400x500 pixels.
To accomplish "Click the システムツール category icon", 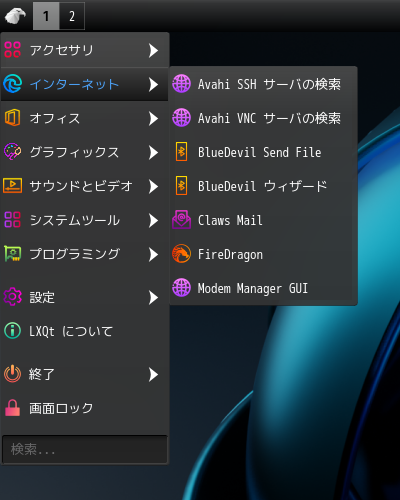I will coord(13,220).
